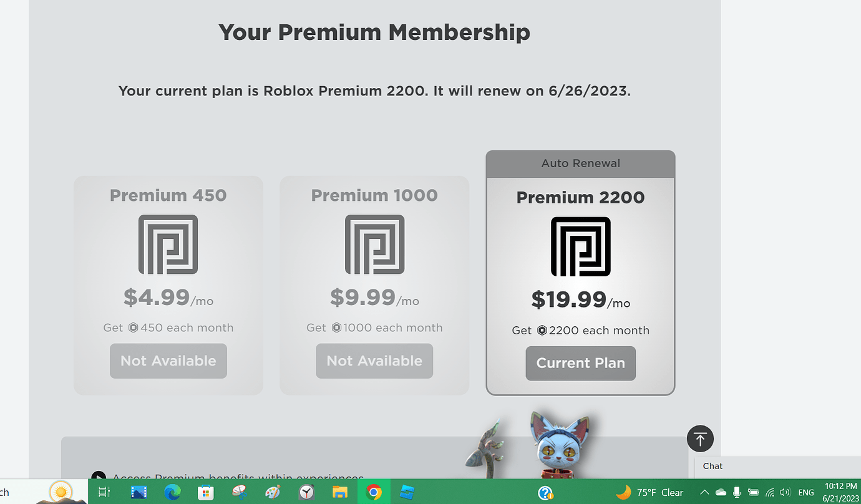This screenshot has height=504, width=861.
Task: Click the dark circle icon beside 'Access Premium benefits'
Action: click(x=98, y=476)
